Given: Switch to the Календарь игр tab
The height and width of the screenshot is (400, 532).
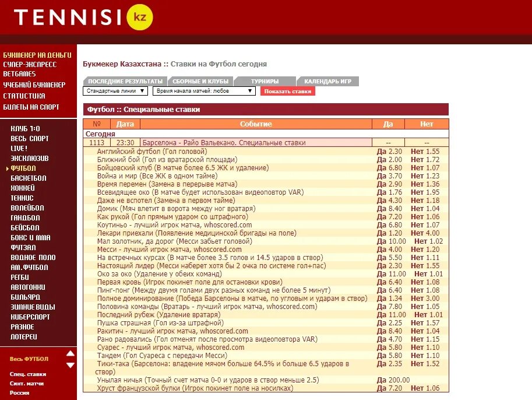Looking at the screenshot, I should point(327,82).
